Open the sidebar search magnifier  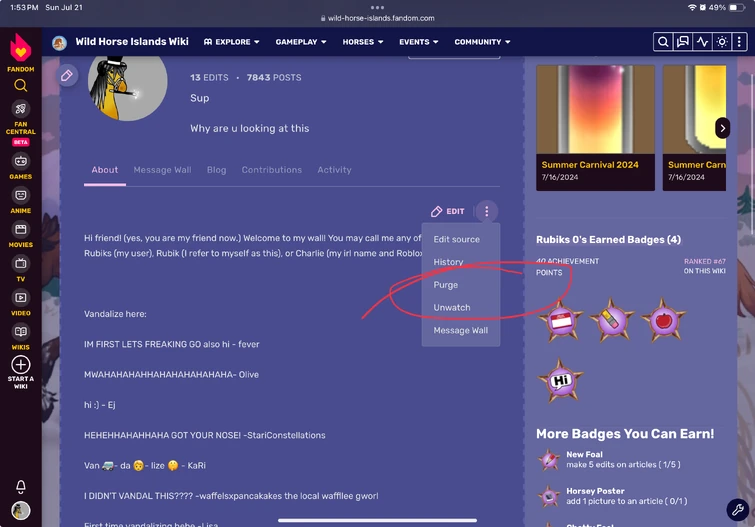coord(20,85)
